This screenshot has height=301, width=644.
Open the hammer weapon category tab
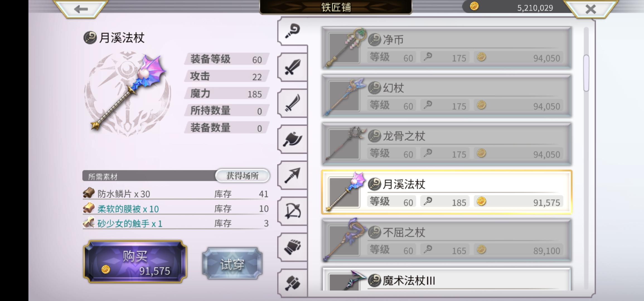click(292, 282)
